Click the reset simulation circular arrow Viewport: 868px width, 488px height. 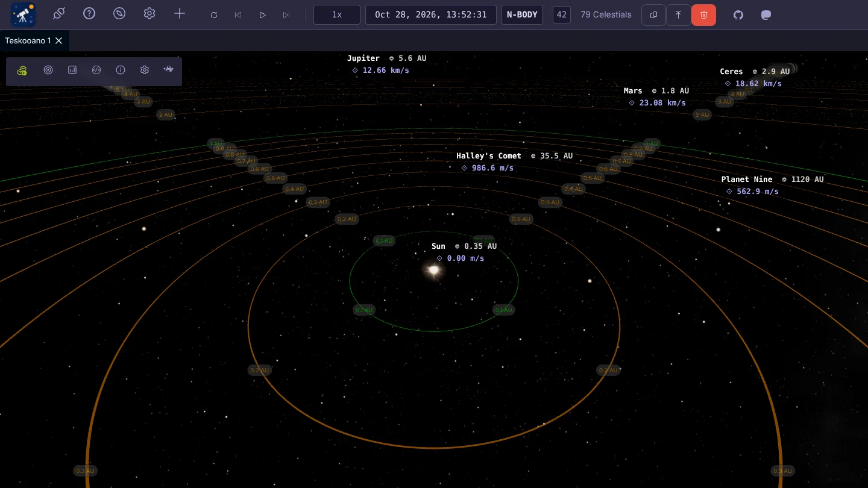tap(214, 15)
